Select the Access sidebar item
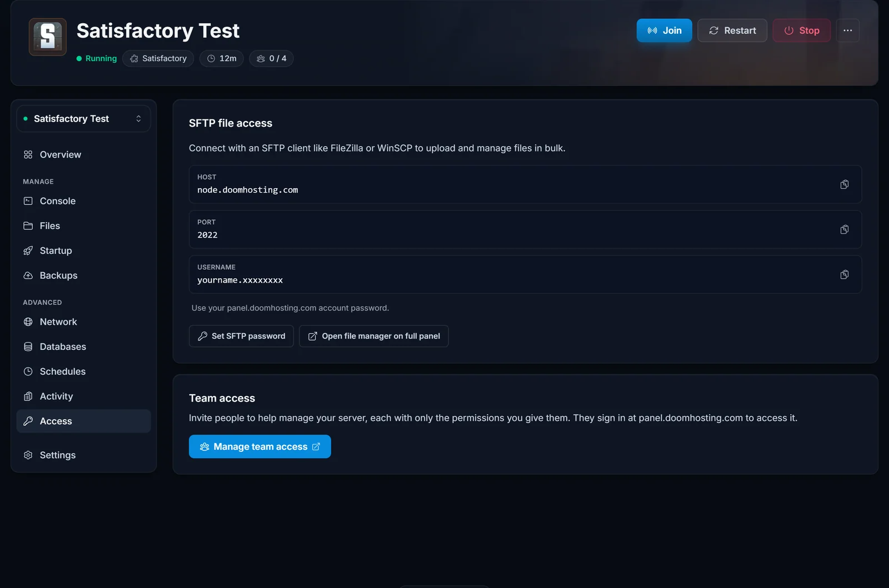889x588 pixels. 83,421
